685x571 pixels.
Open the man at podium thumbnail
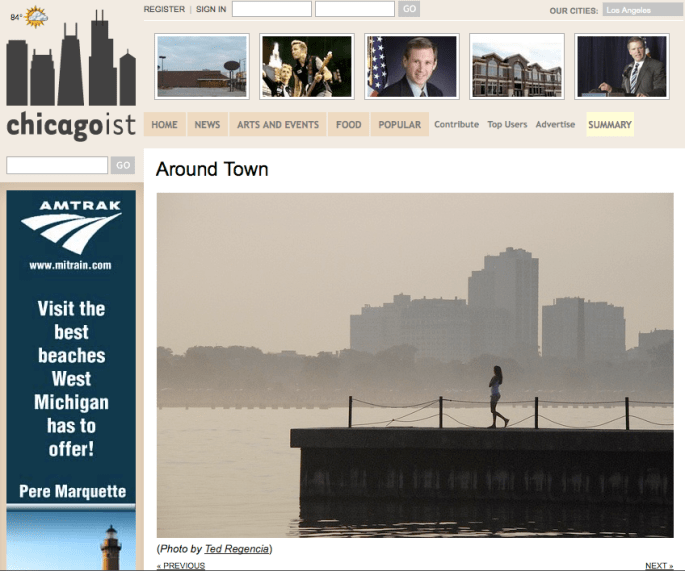pyautogui.click(x=621, y=67)
